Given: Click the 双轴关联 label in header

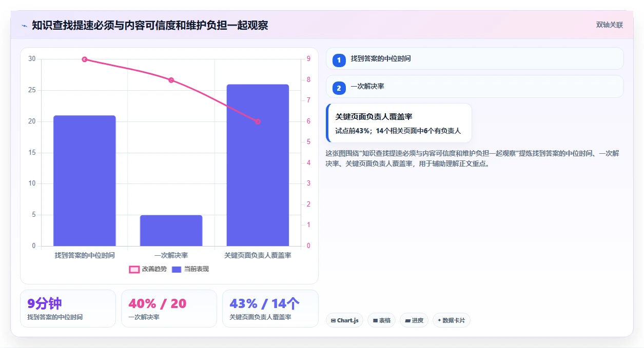Looking at the screenshot, I should tap(610, 25).
